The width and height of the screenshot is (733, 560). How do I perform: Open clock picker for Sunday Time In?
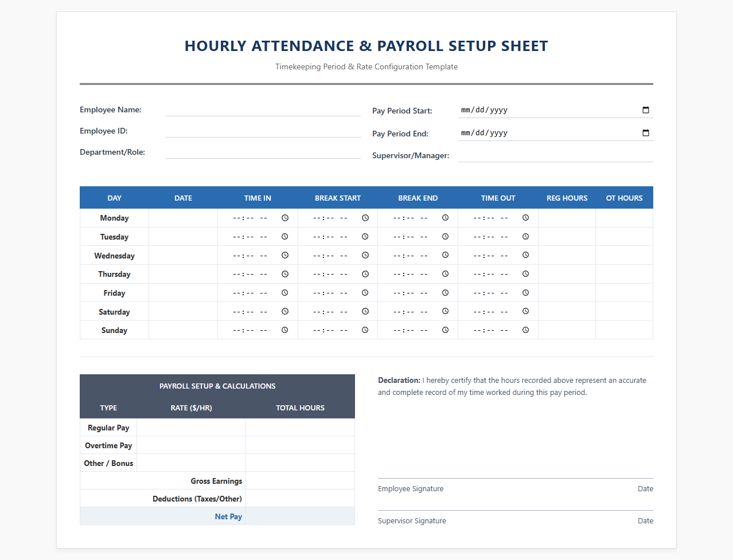pyautogui.click(x=285, y=330)
